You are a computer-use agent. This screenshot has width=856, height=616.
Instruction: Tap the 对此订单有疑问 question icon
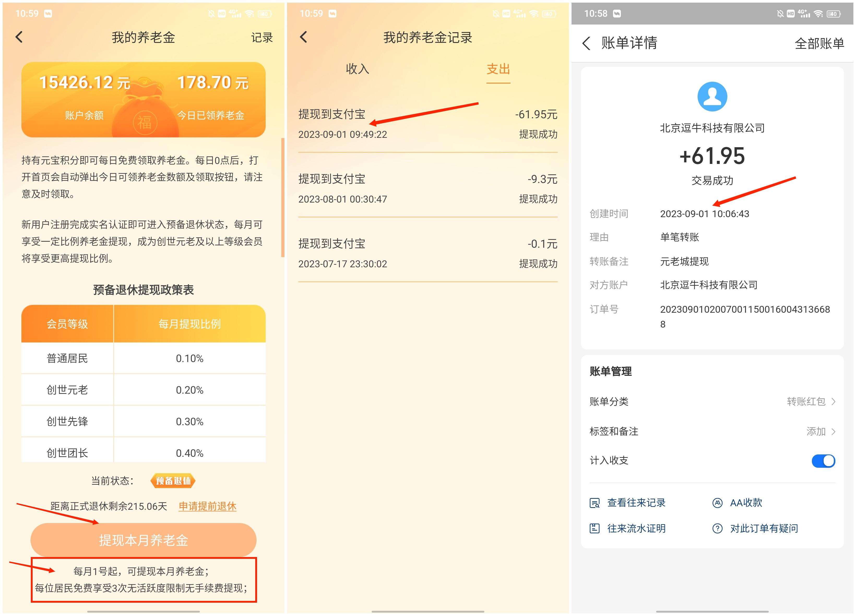click(717, 529)
